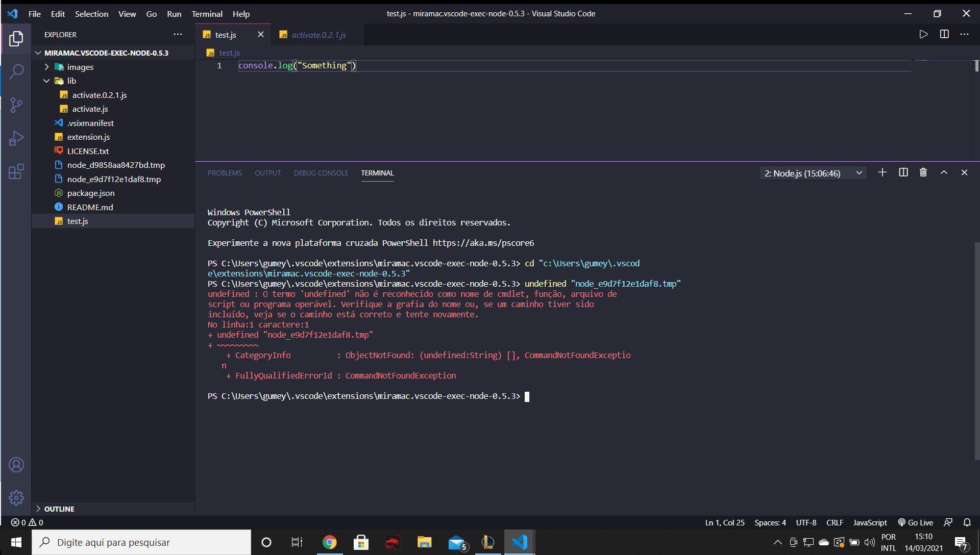Open the VS Code logo system menu
The height and width of the screenshot is (555, 980).
13,14
